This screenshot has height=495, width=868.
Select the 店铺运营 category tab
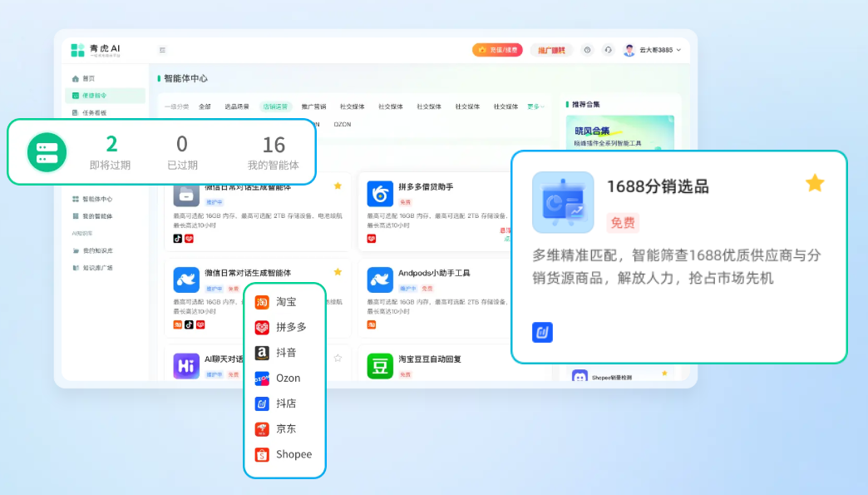coord(275,106)
